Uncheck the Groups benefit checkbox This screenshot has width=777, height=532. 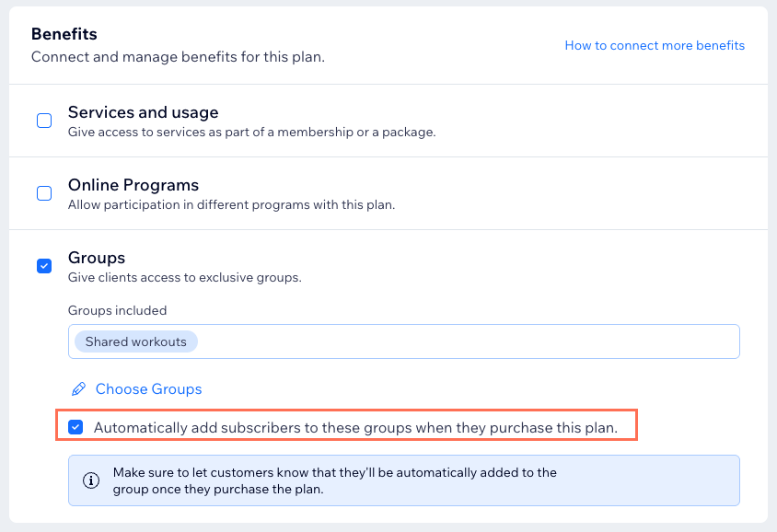tap(44, 266)
